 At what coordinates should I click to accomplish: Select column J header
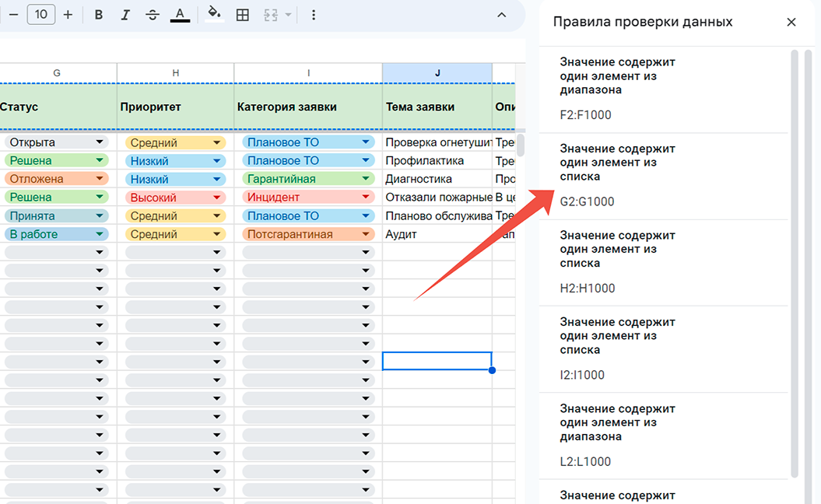(437, 73)
